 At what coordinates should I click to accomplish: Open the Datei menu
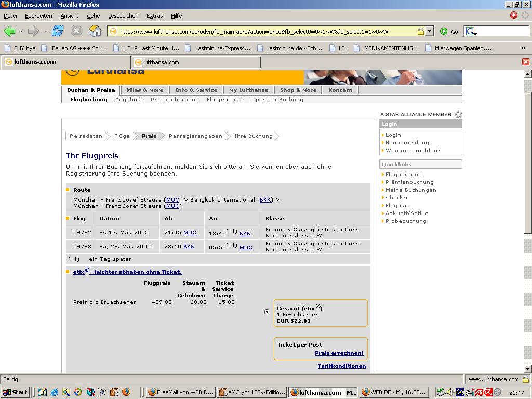tap(10, 16)
